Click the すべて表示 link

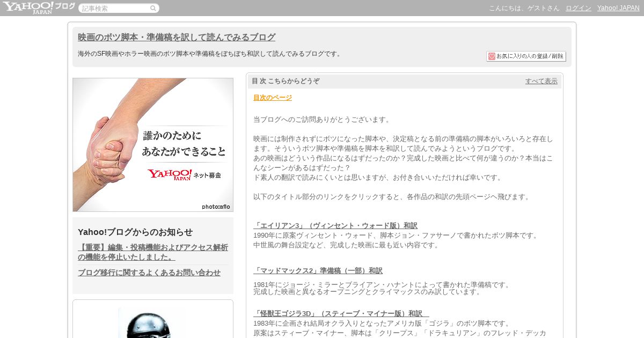tap(541, 81)
